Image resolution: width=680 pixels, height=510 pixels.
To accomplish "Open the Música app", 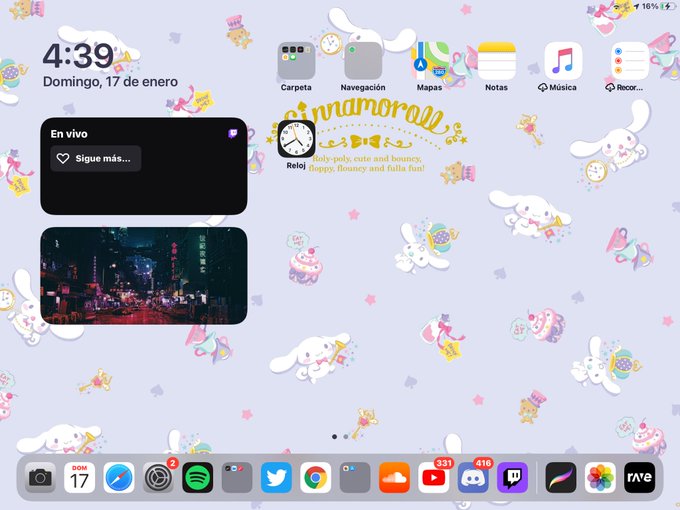I will [x=563, y=61].
